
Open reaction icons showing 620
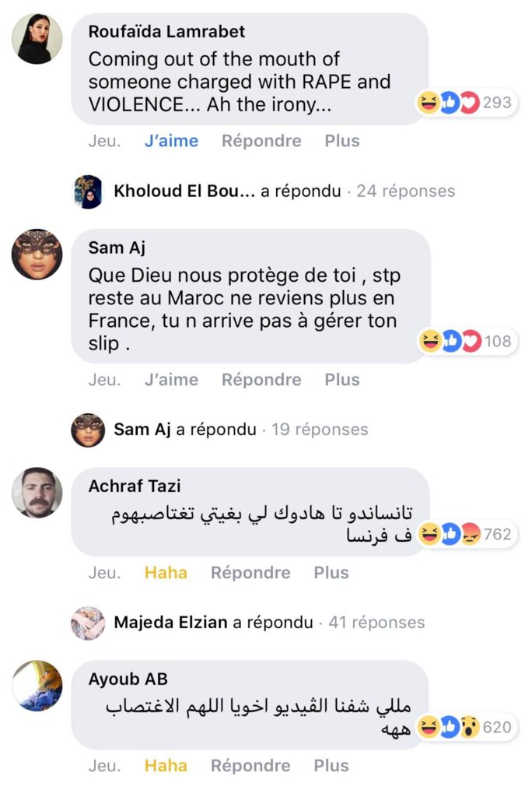pos(465,728)
